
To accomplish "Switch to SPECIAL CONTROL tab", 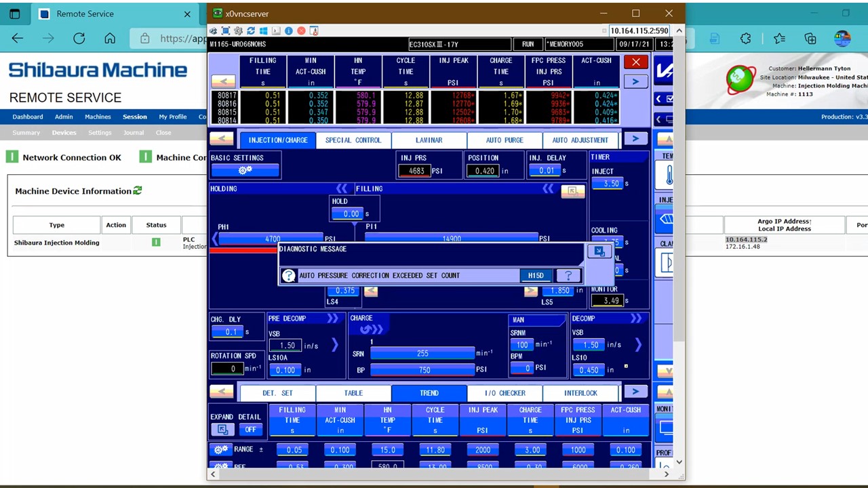I will click(x=353, y=140).
